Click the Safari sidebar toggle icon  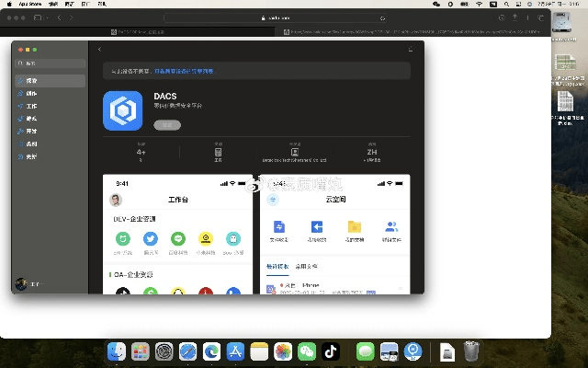[x=38, y=17]
